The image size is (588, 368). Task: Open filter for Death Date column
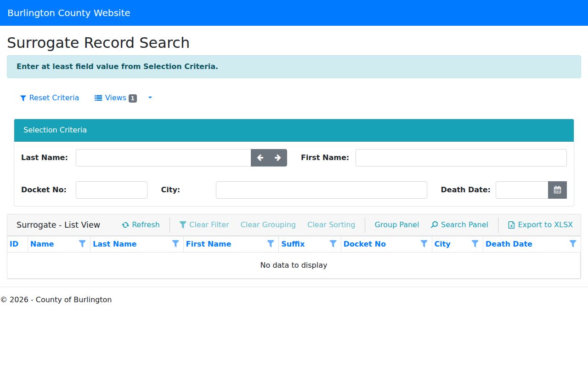[573, 244]
